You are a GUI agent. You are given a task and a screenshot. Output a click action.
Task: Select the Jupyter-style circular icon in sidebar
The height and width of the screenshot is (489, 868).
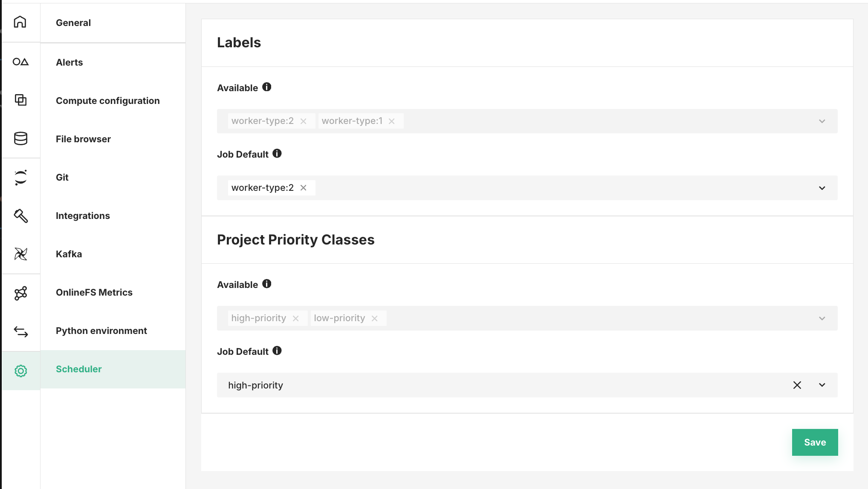20,177
